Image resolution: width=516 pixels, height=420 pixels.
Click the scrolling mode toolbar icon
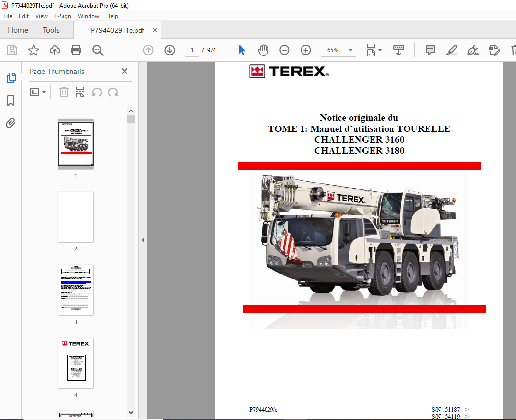click(x=398, y=50)
